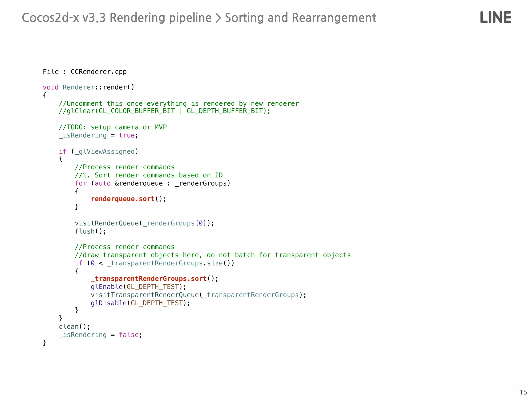This screenshot has width=532, height=399.
Task: Click the '_isRendering = true' statement
Action: [x=98, y=136]
